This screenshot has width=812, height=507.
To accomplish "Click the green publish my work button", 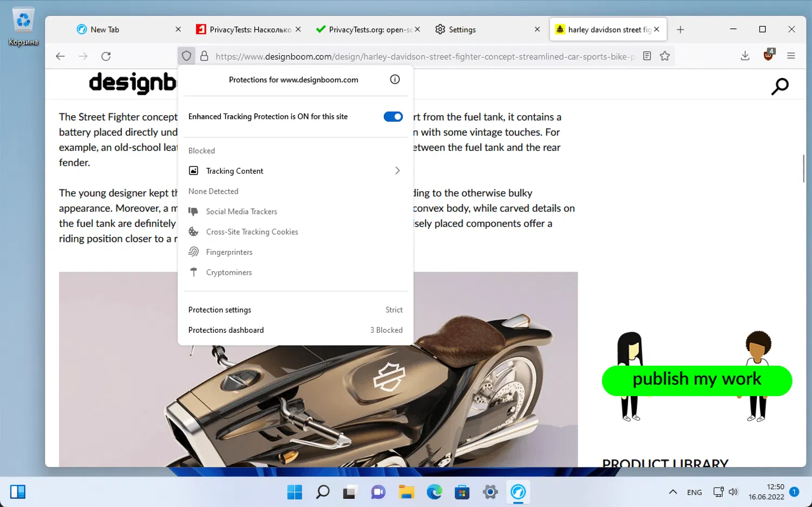I will (697, 380).
